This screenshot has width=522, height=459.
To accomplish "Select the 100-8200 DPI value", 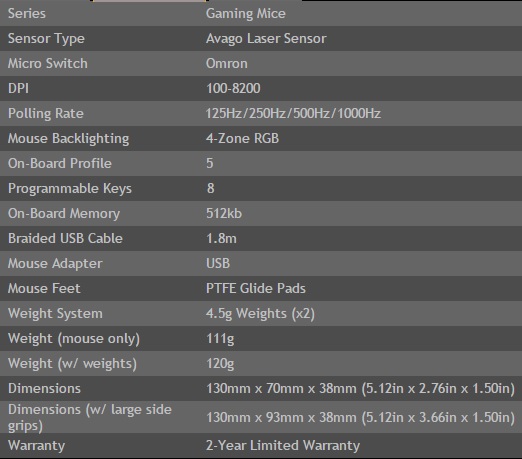I will pyautogui.click(x=233, y=88).
